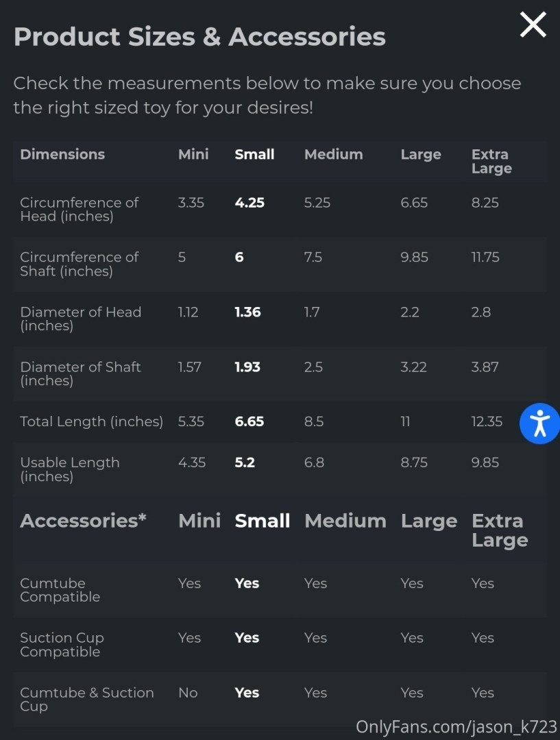Click the Accessories* section heading
This screenshot has height=740, width=560.
coord(83,521)
